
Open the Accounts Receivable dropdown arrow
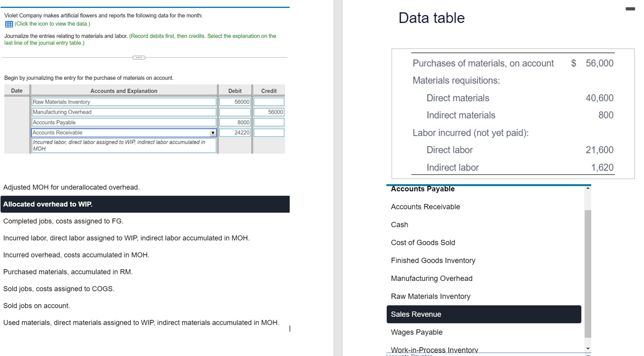(x=213, y=133)
